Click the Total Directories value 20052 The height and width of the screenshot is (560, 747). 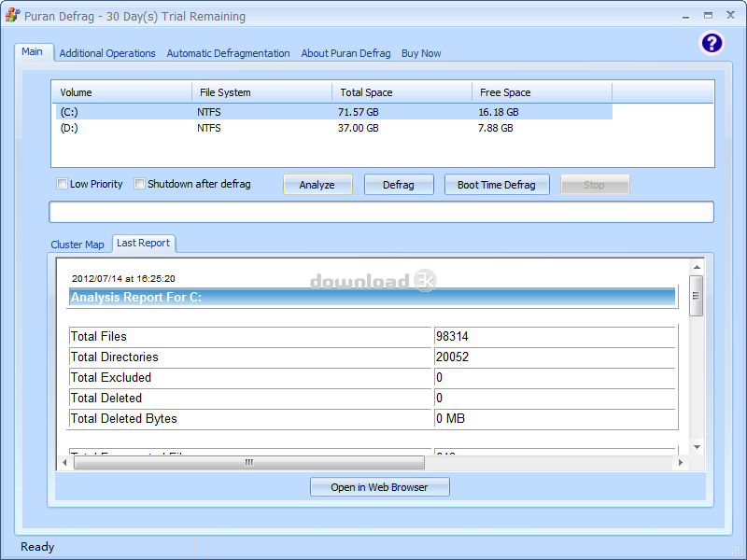(x=452, y=357)
